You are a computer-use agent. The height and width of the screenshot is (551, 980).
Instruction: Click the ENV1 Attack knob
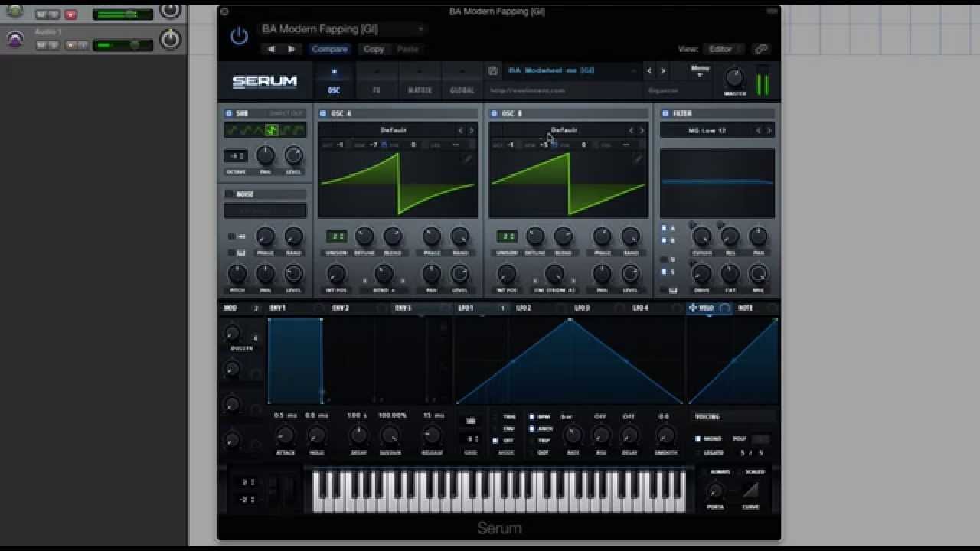285,435
